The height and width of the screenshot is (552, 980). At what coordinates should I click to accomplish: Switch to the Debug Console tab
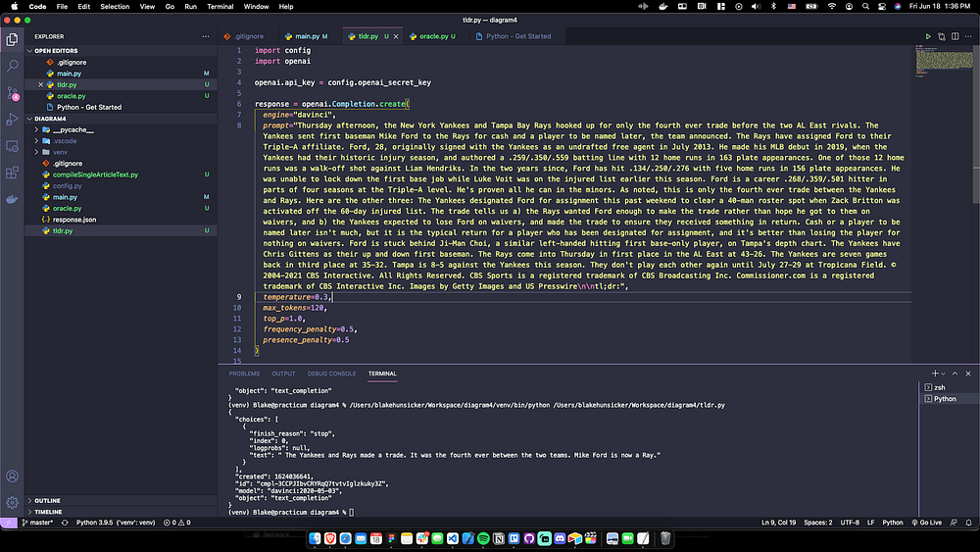pyautogui.click(x=331, y=374)
